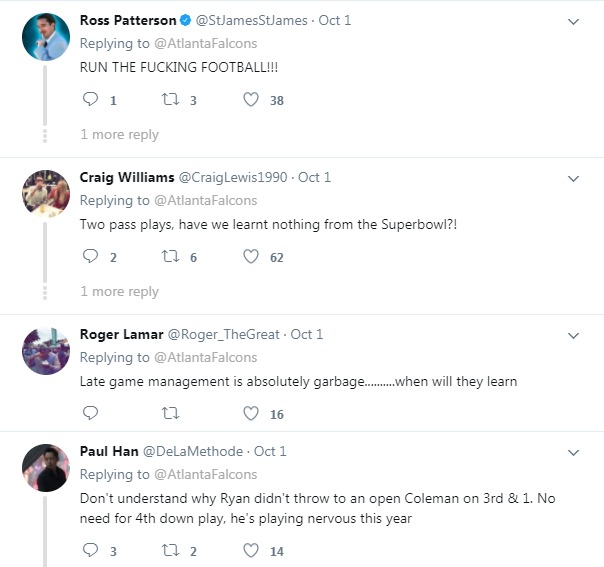Retweet Craig Williams' Superbowl tweet
Screen dimensions: 604x567
point(169,257)
